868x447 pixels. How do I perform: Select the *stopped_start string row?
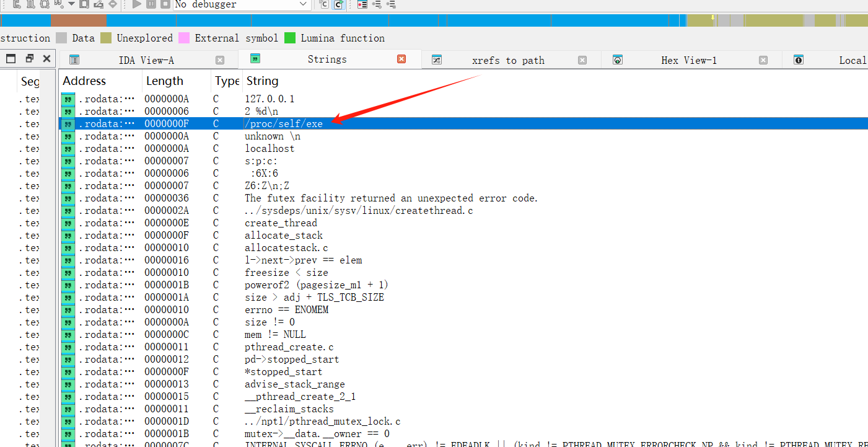point(463,372)
